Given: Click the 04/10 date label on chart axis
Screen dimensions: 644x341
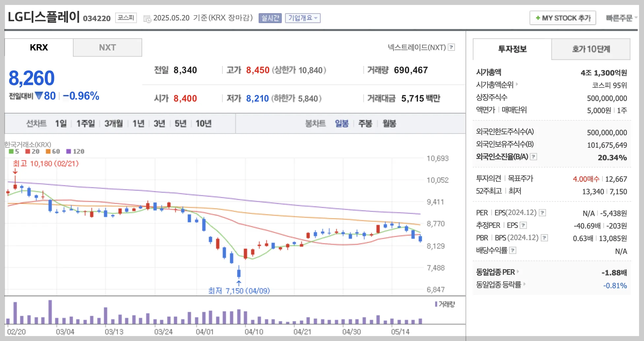Looking at the screenshot, I should [254, 332].
